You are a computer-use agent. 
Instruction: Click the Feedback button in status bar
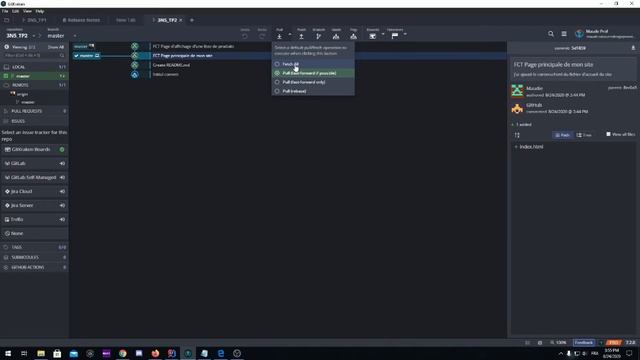(584, 343)
